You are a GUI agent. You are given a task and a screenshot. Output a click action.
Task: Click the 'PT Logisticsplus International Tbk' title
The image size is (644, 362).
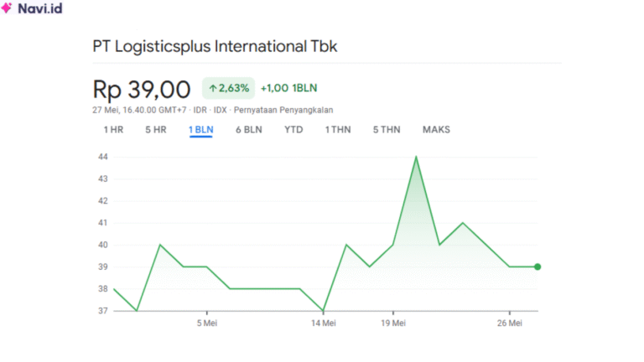pyautogui.click(x=215, y=46)
